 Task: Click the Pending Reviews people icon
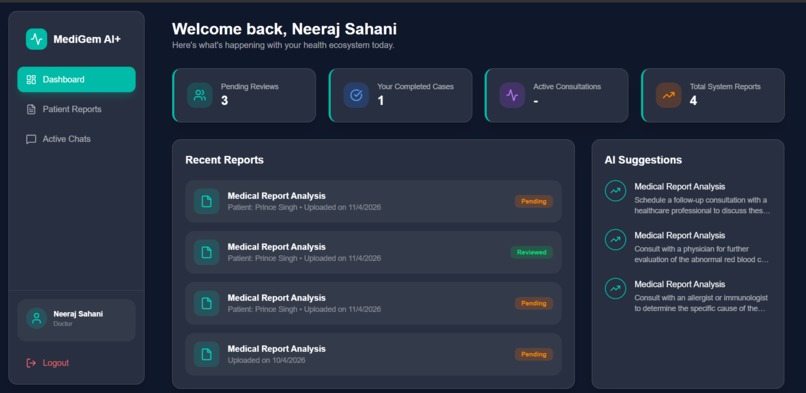coord(200,95)
